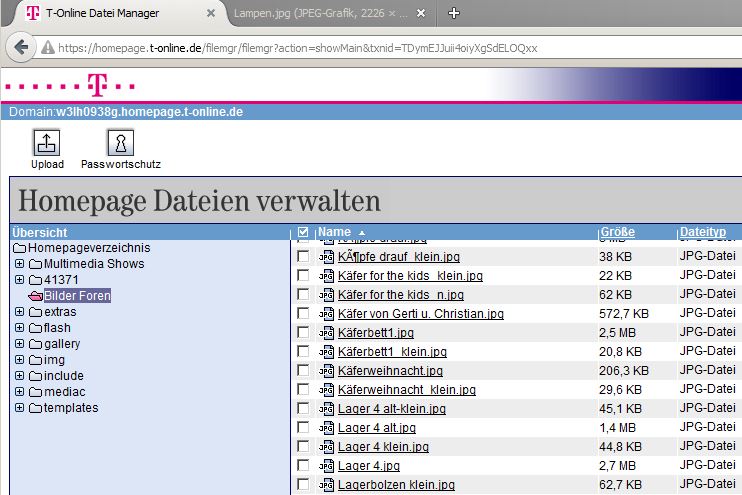
Task: Click the Homepageverzeichnis folder icon
Action: point(19,248)
